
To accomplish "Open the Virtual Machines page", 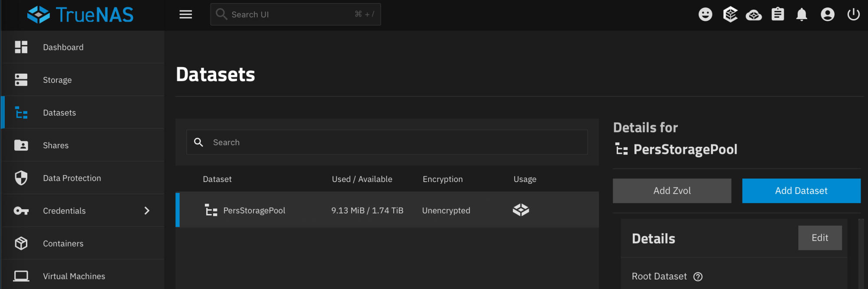I will [74, 276].
